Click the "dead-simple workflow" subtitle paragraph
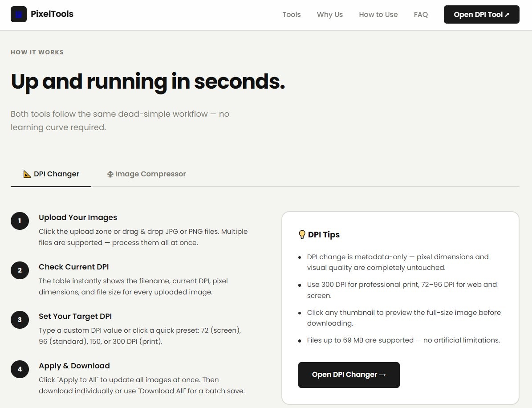 [120, 121]
